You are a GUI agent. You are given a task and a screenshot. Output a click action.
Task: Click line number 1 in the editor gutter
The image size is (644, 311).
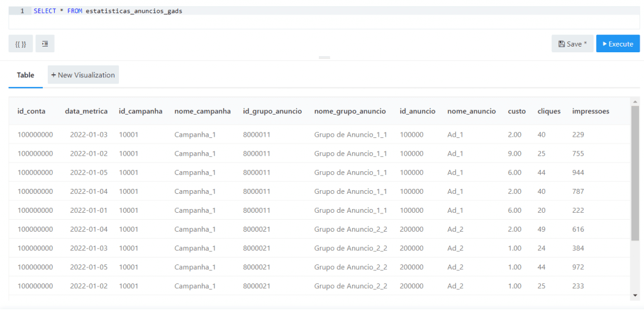(x=22, y=11)
